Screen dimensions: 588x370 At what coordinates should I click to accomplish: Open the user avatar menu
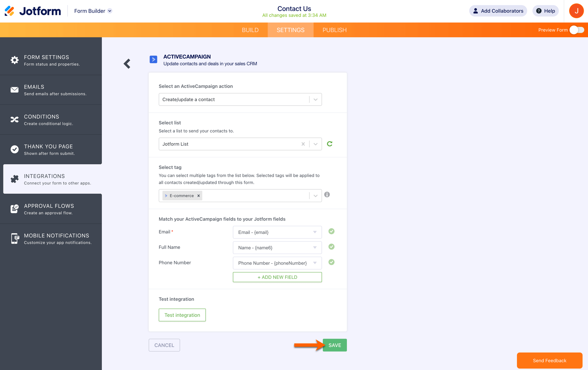[x=576, y=11]
